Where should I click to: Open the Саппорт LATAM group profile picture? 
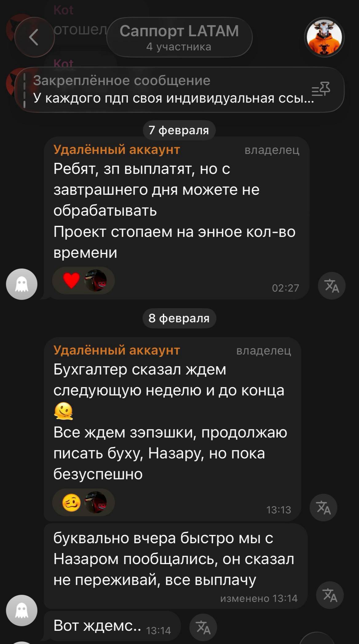click(324, 37)
